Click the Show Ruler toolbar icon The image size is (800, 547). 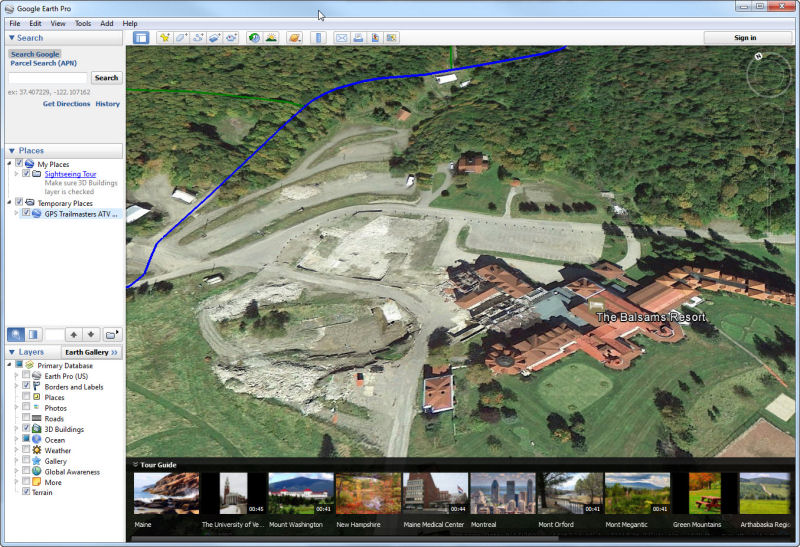click(x=319, y=38)
